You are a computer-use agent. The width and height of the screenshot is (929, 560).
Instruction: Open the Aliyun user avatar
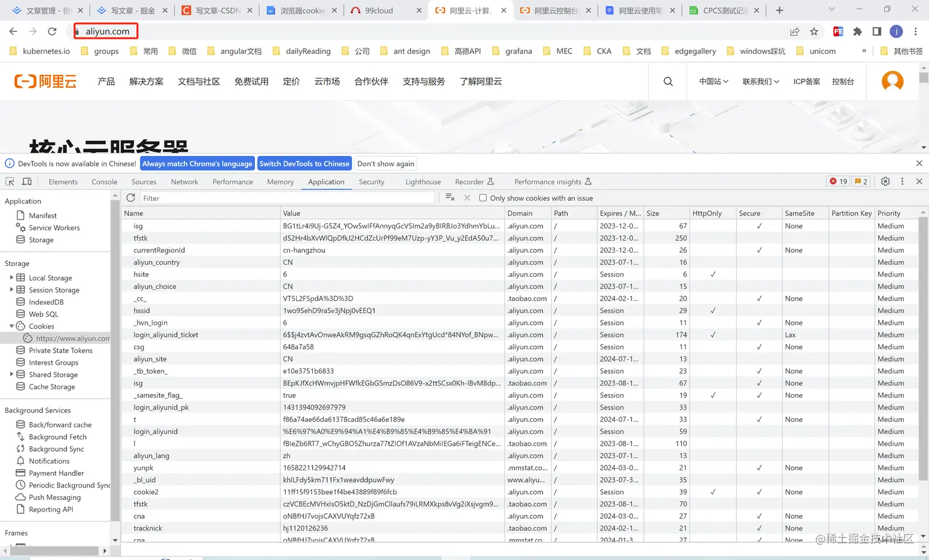click(x=892, y=81)
